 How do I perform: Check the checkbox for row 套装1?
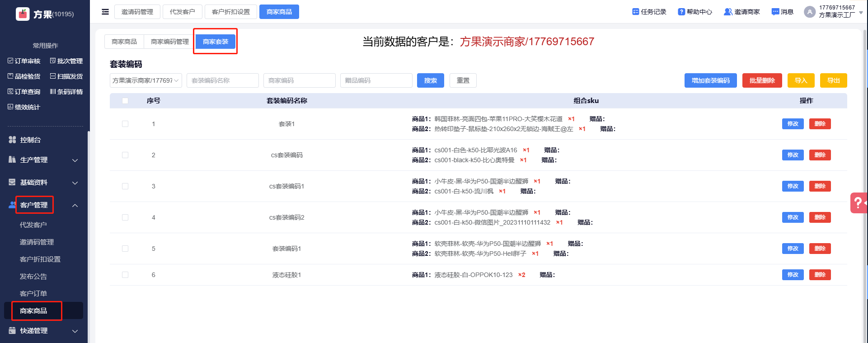coord(125,124)
